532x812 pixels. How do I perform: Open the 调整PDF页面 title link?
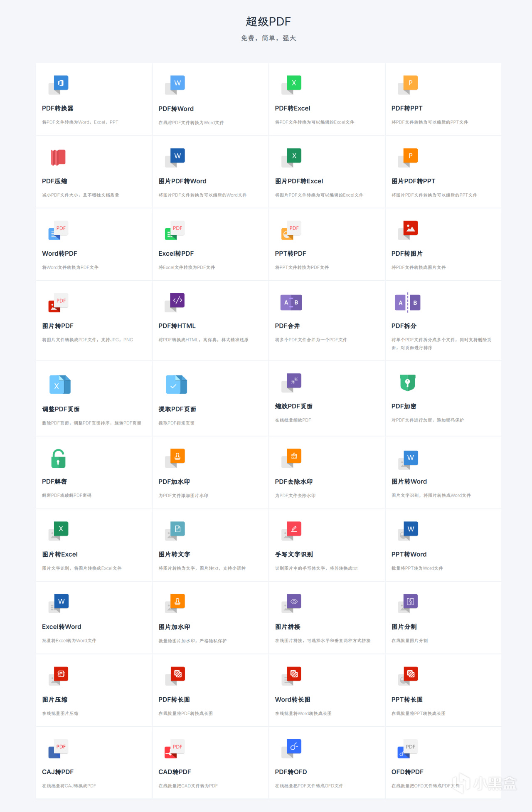pyautogui.click(x=61, y=409)
